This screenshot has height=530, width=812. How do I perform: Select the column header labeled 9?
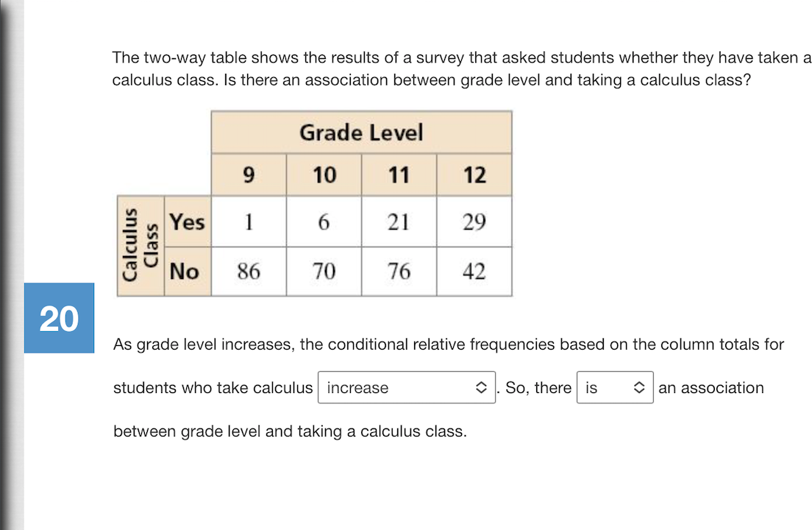[x=249, y=174]
